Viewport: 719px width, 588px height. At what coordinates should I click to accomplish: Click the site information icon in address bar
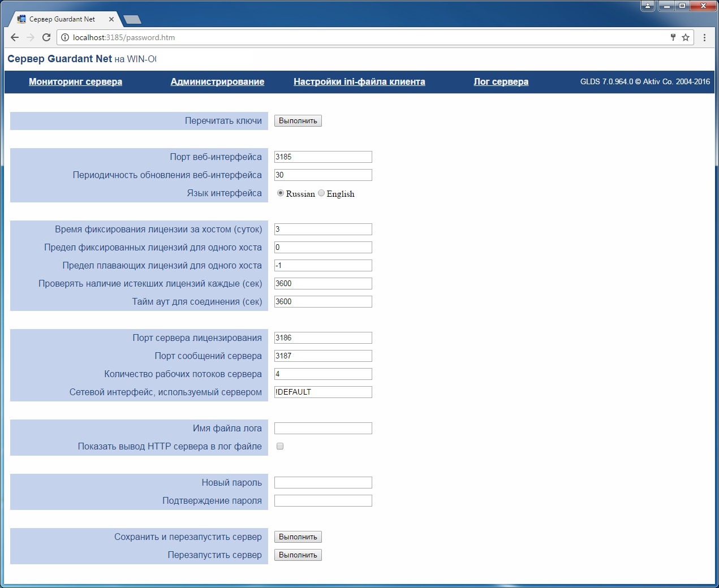65,37
